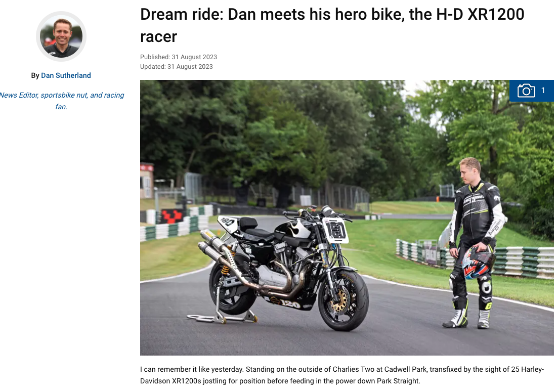Image resolution: width=558 pixels, height=392 pixels.
Task: Click the 180 front number plate on the bike
Action: pos(335,230)
